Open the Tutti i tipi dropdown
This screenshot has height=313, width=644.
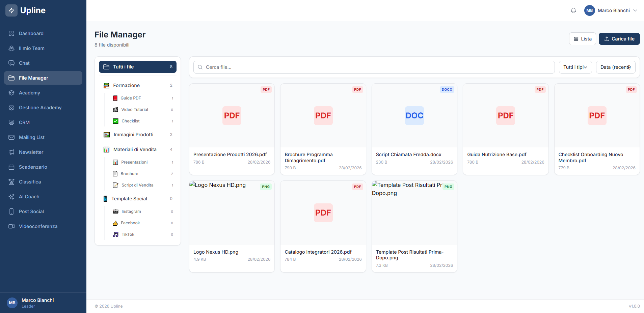pos(575,67)
